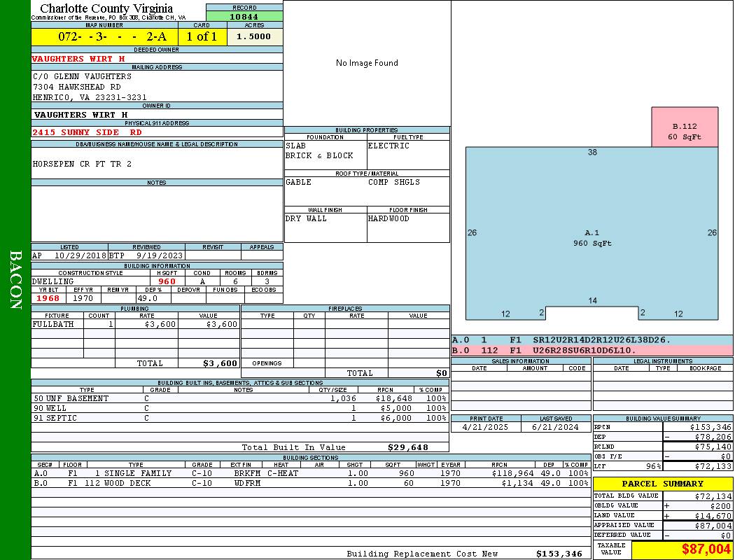The width and height of the screenshot is (735, 560).
Task: Click the blue A.1 960 SqFt sketch area
Action: pos(591,237)
